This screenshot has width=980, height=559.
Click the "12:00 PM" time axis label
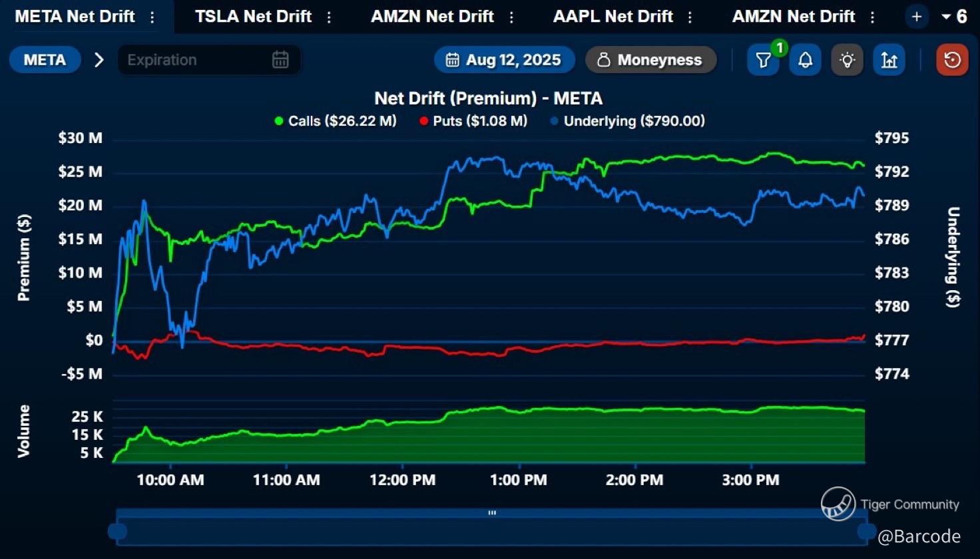pos(403,480)
